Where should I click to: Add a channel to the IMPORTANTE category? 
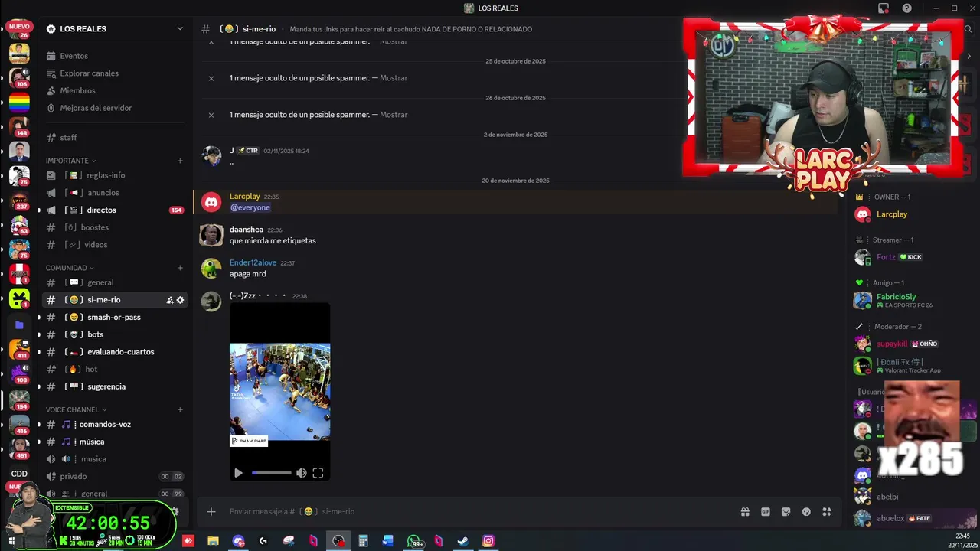(180, 161)
